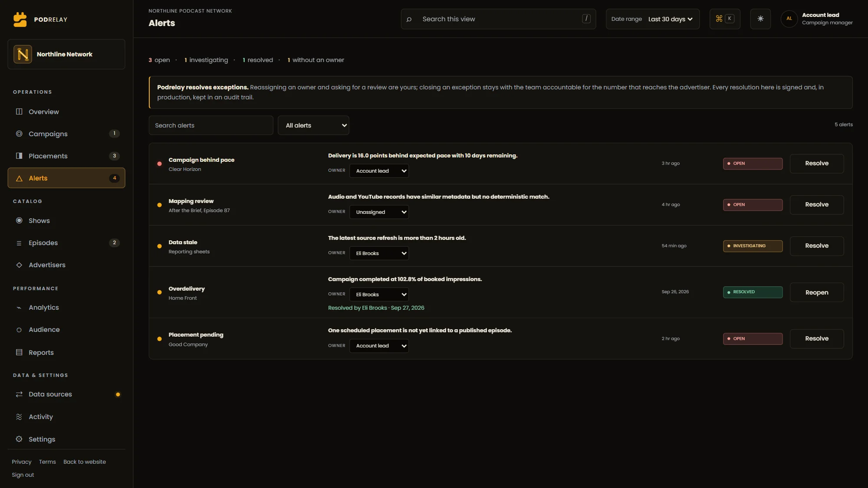The height and width of the screenshot is (488, 868).
Task: Open the All alerts filter dropdown
Action: click(x=313, y=125)
